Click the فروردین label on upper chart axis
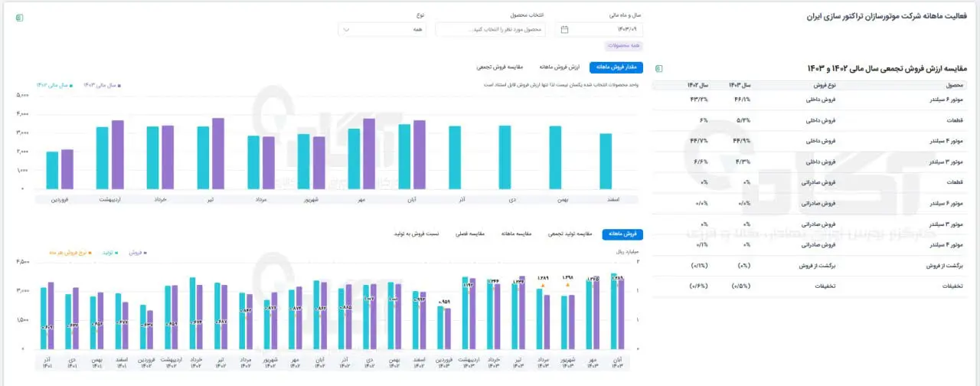 pyautogui.click(x=60, y=199)
